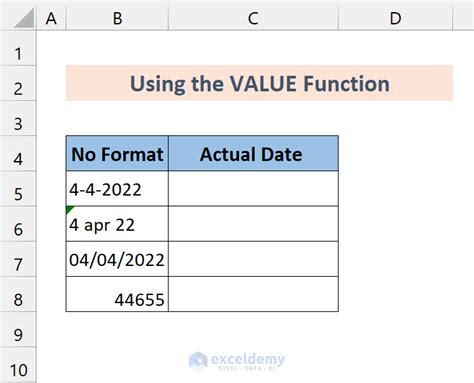Click the exceldemy watermark logo
This screenshot has height=383, width=474.
[237, 361]
